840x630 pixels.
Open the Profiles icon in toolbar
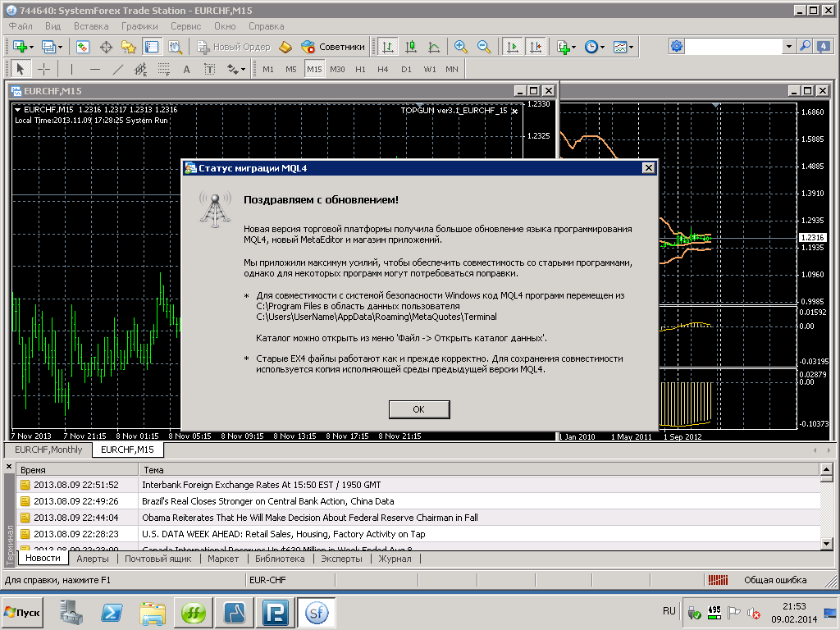48,47
